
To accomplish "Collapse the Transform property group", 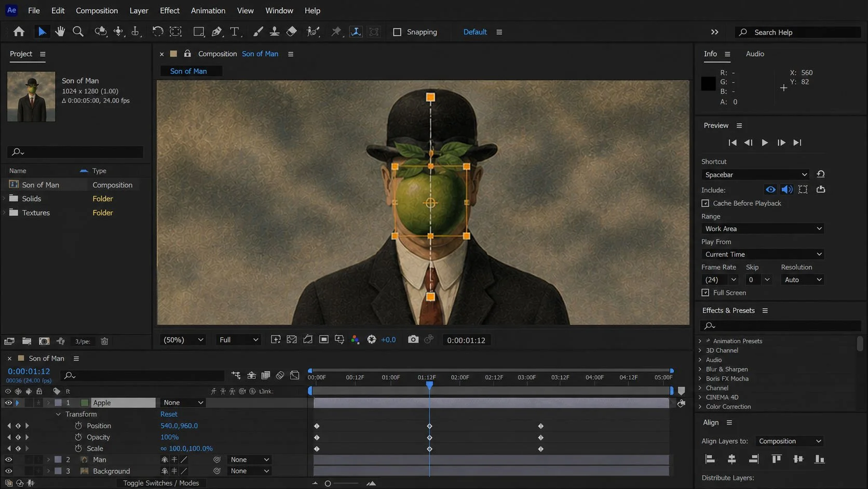I will [58, 414].
